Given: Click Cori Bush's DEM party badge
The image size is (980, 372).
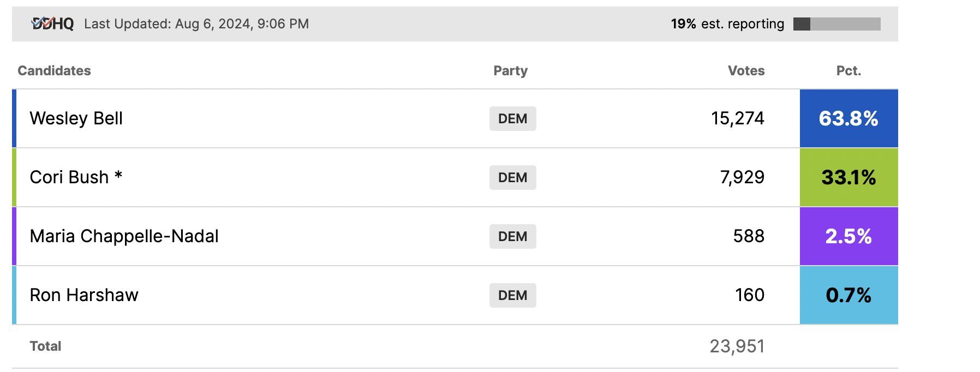Looking at the screenshot, I should click(512, 177).
